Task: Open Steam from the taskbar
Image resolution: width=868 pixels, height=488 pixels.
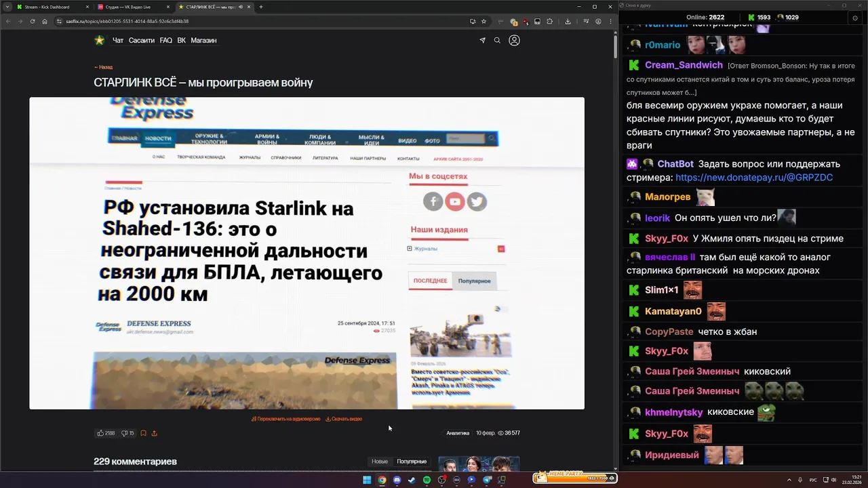Action: [412, 480]
